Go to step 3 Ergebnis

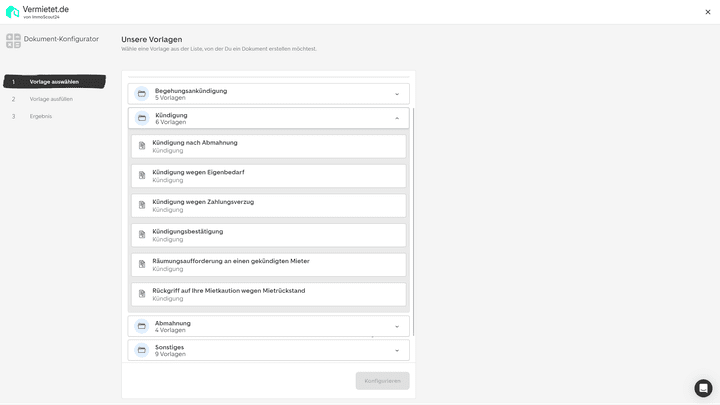pos(41,116)
